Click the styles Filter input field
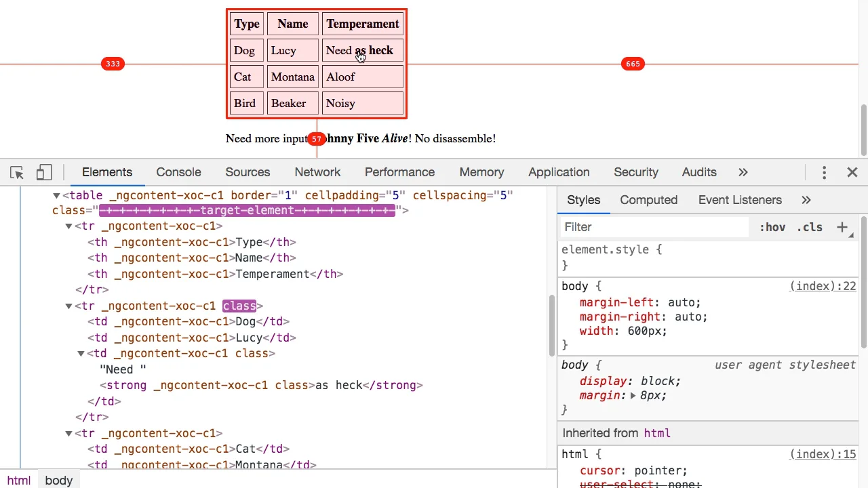 coord(654,227)
